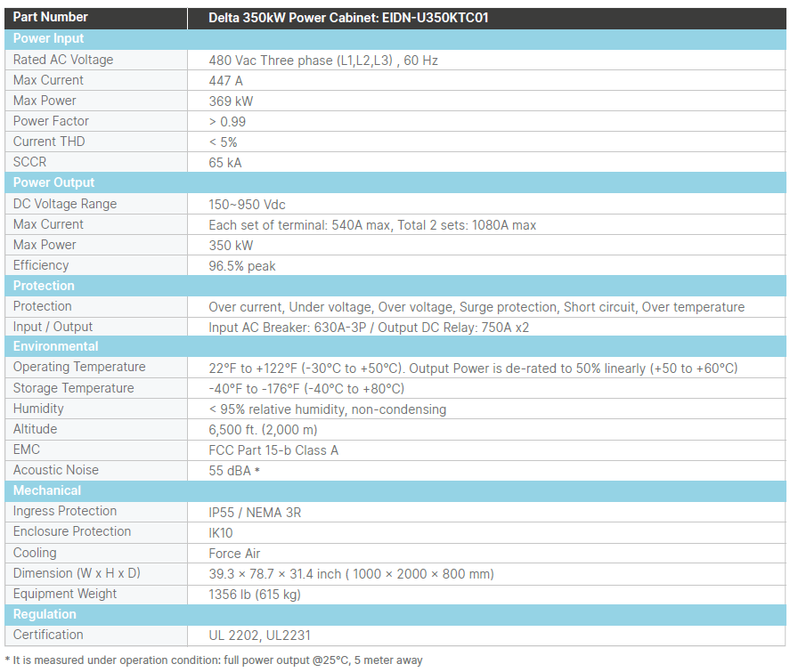Click the "Power Input" section heading
The width and height of the screenshot is (790, 672).
tap(48, 38)
